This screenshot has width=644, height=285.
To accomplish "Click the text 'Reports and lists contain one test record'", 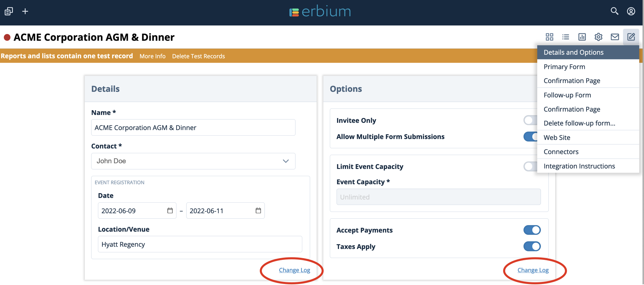I will coord(67,56).
